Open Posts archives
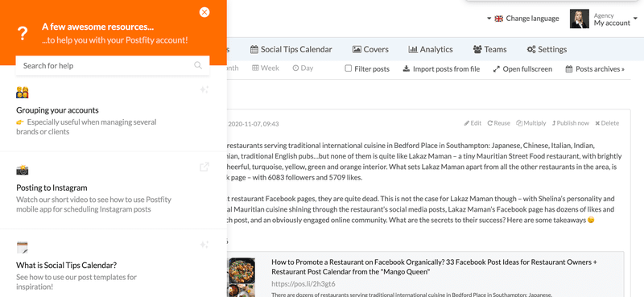The height and width of the screenshot is (297, 644). [x=595, y=69]
